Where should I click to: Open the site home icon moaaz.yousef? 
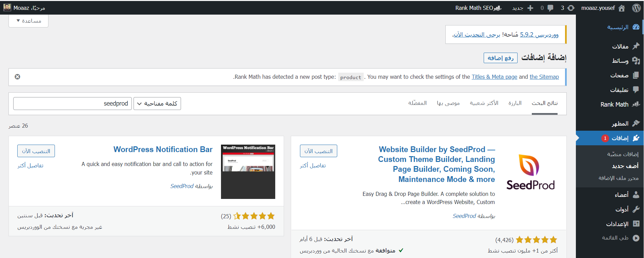(x=622, y=8)
